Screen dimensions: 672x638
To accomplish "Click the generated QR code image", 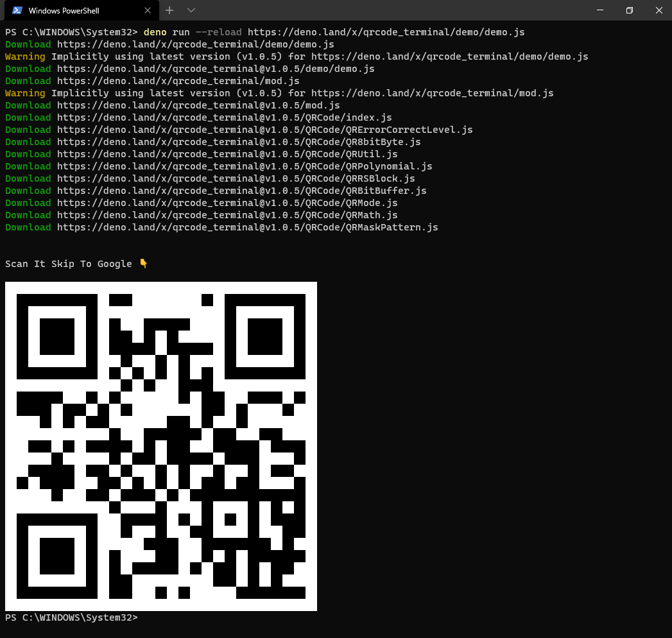I will tap(161, 446).
